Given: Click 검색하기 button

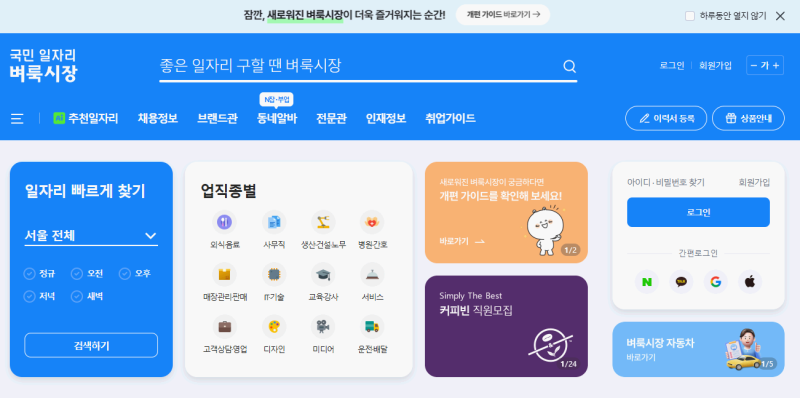Looking at the screenshot, I should [x=91, y=345].
